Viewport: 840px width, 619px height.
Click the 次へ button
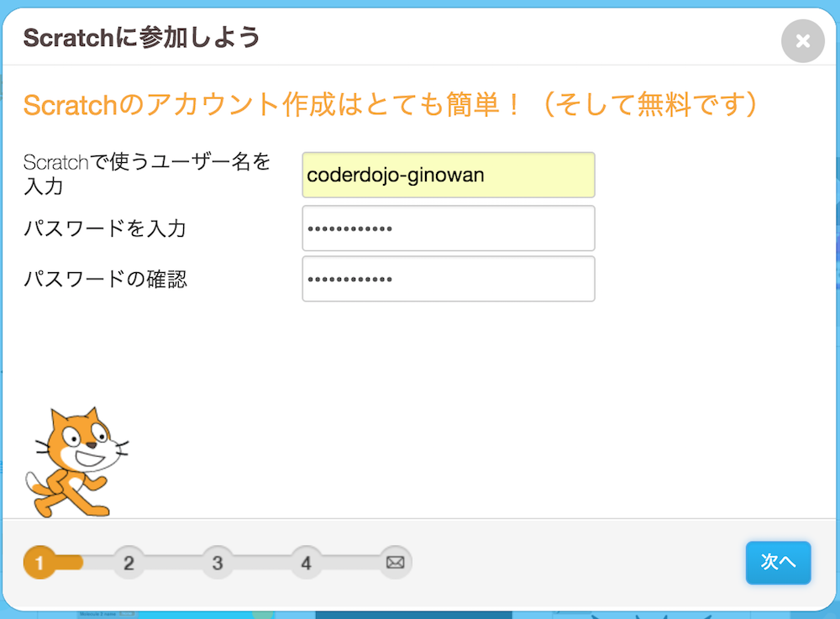(778, 562)
